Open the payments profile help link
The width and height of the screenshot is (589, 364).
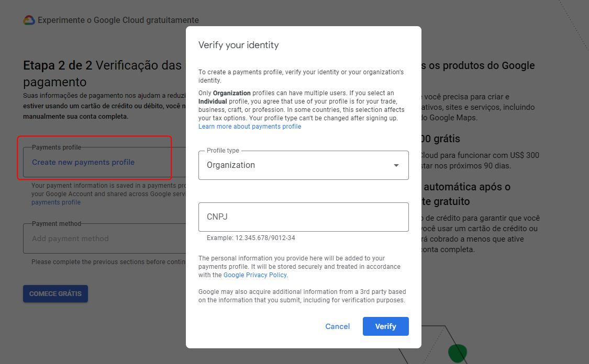(x=56, y=202)
